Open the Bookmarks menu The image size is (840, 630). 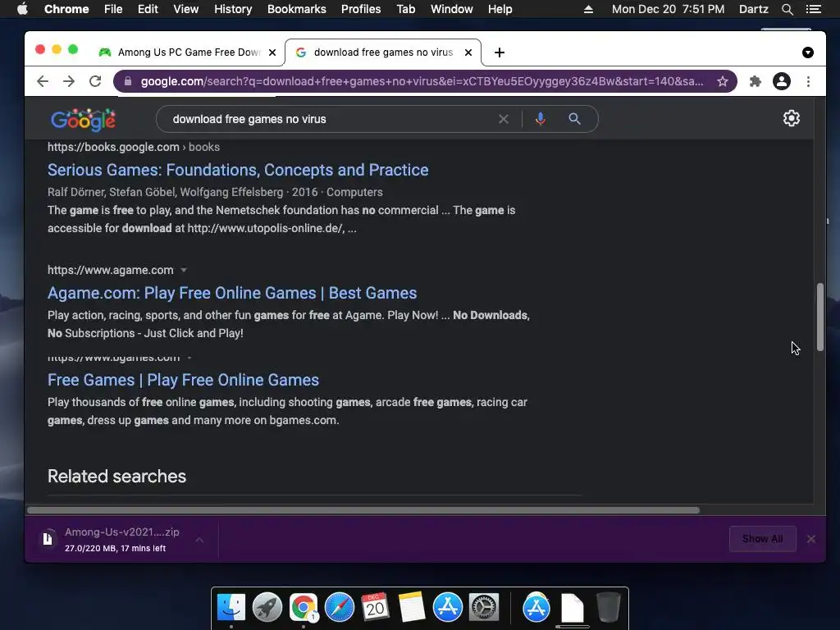pos(296,9)
